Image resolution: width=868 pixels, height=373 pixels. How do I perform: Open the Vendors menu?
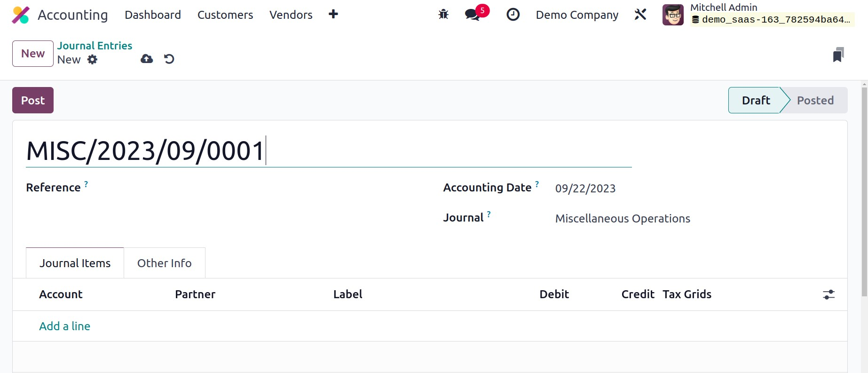coord(291,15)
